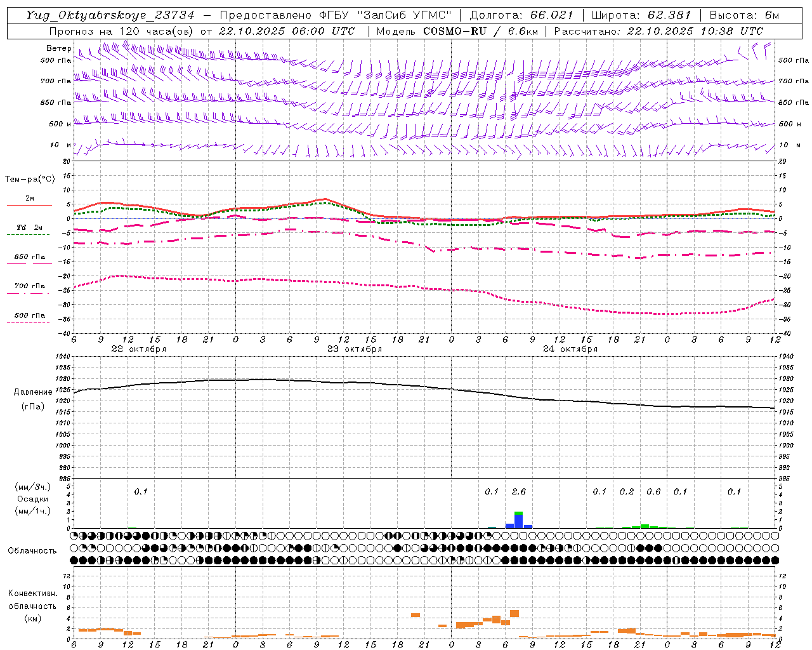The width and height of the screenshot is (812, 650).
Task: Click the provider text ФГБУ "ЗапСиб УГМС"
Action: tap(386, 15)
